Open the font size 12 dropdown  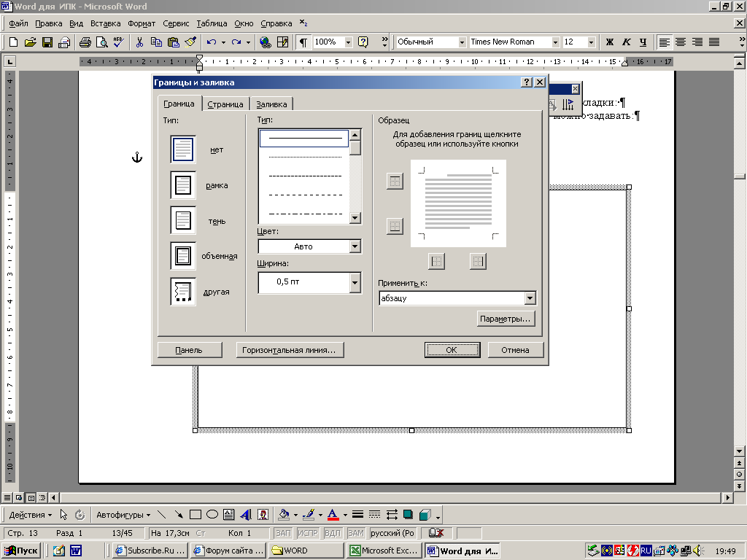click(x=591, y=42)
